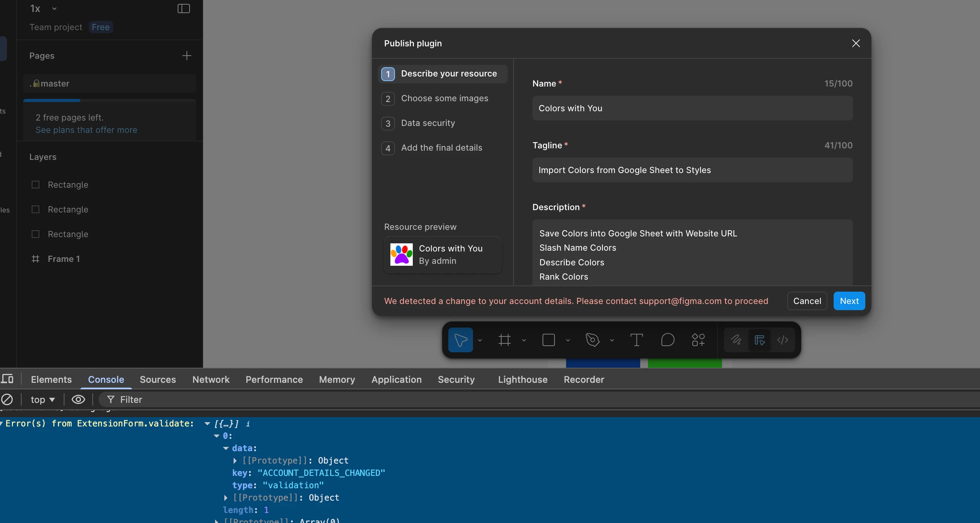Open the Actions resources tool

tap(698, 340)
